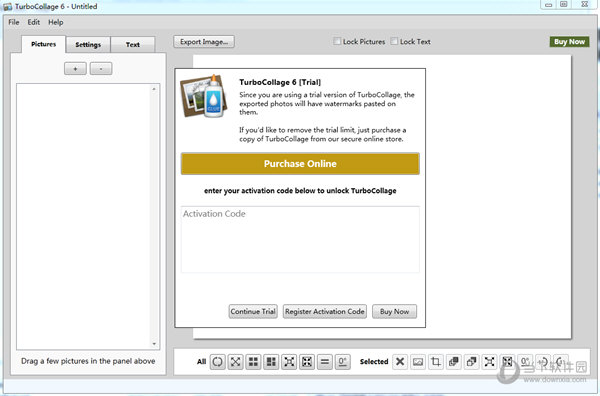This screenshot has height=396, width=600.
Task: Click the 'TurboCollage 6 [Trial]' heading
Action: [x=280, y=82]
